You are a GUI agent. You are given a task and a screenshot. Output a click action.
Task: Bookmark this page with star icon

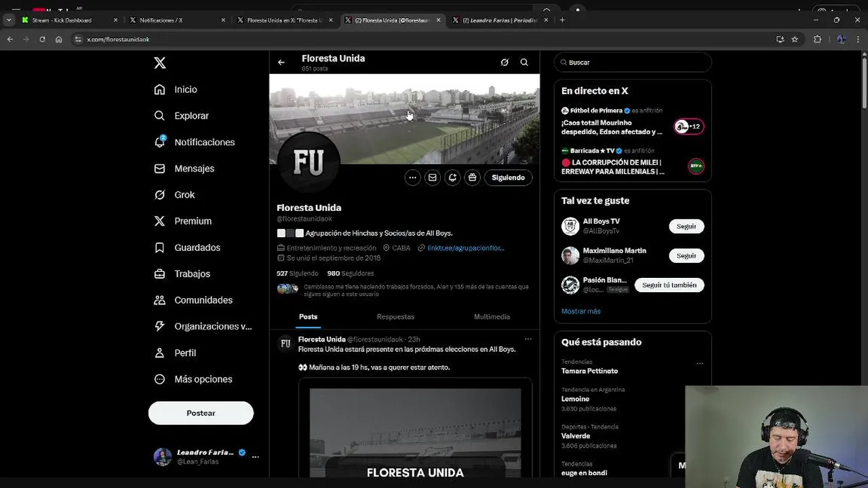coord(795,39)
